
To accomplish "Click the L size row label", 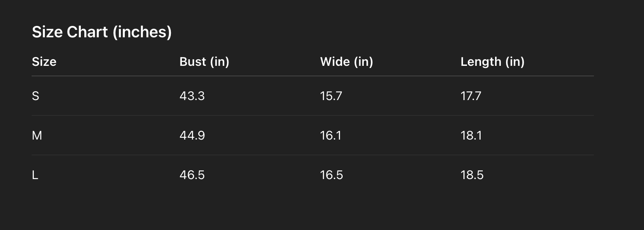I will pyautogui.click(x=35, y=175).
